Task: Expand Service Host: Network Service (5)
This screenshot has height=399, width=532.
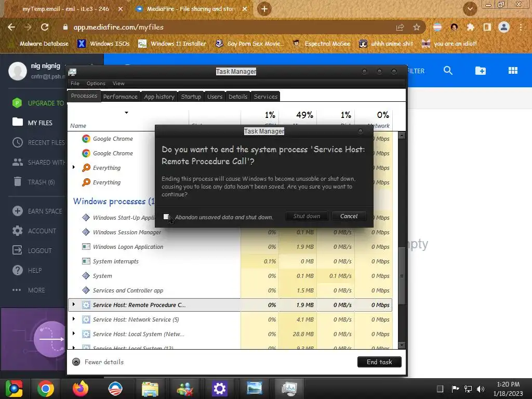Action: tap(74, 320)
